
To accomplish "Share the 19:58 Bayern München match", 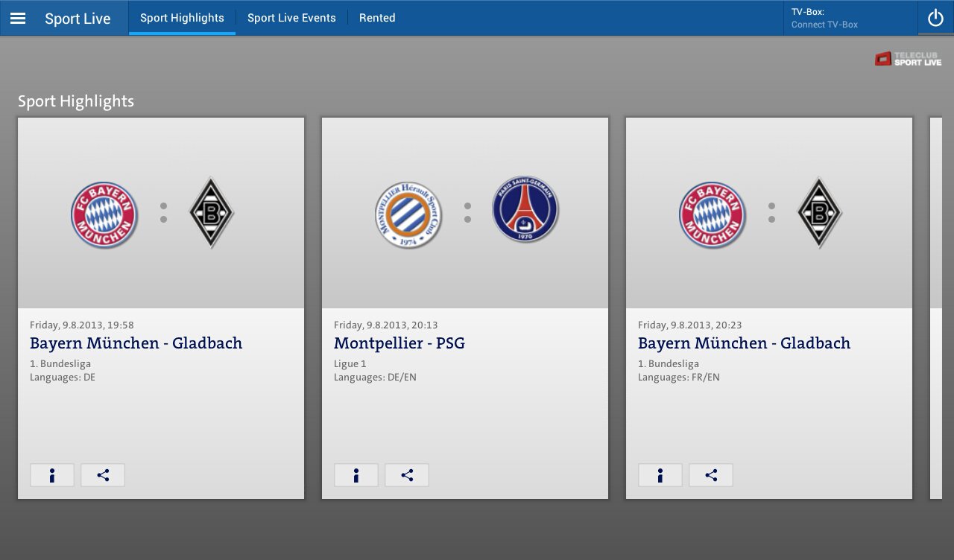I will (103, 475).
